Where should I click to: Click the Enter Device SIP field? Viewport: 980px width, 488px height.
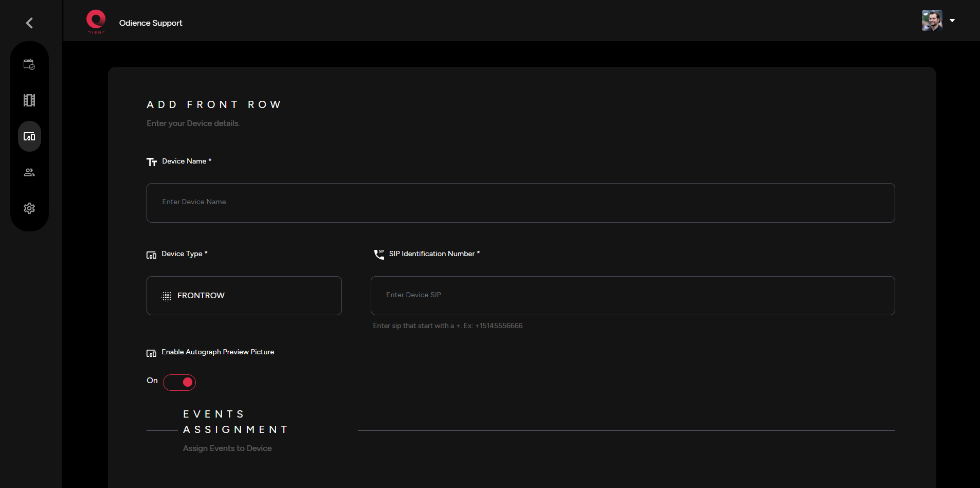[632, 296]
